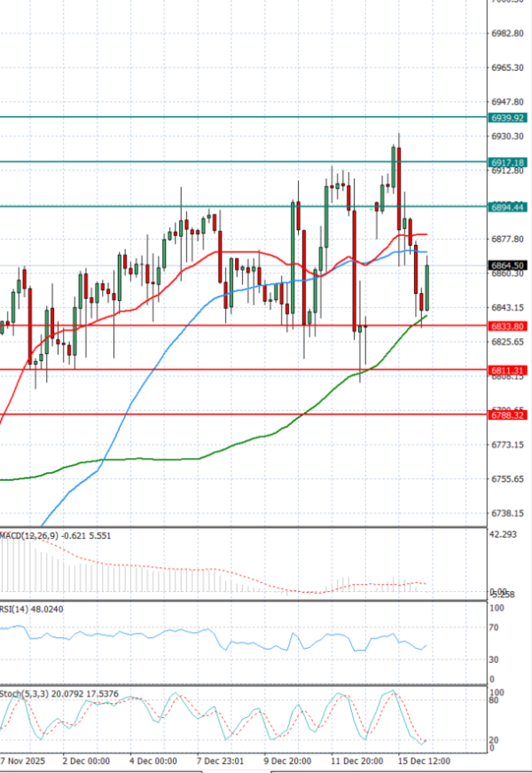532x773 pixels.
Task: Click the 6917.18 teal price label
Action: tap(508, 162)
